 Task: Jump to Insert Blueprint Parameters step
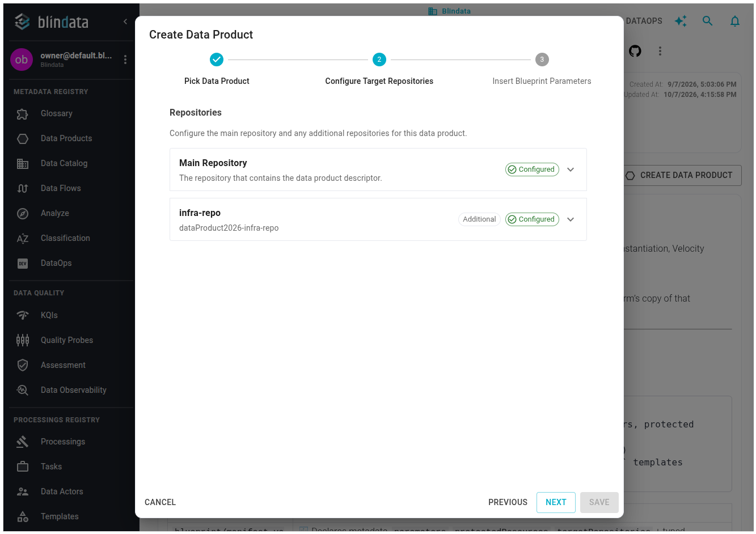542,69
